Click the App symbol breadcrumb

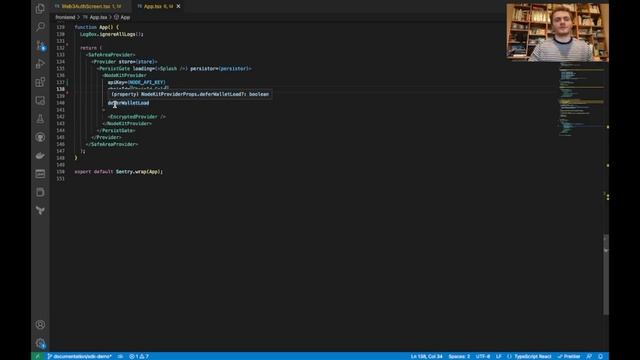122,17
